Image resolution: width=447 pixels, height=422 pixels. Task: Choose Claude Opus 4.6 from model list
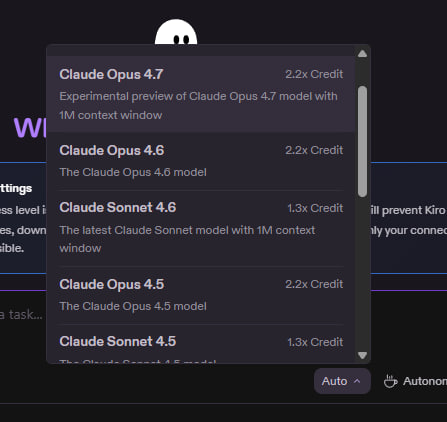pos(201,161)
